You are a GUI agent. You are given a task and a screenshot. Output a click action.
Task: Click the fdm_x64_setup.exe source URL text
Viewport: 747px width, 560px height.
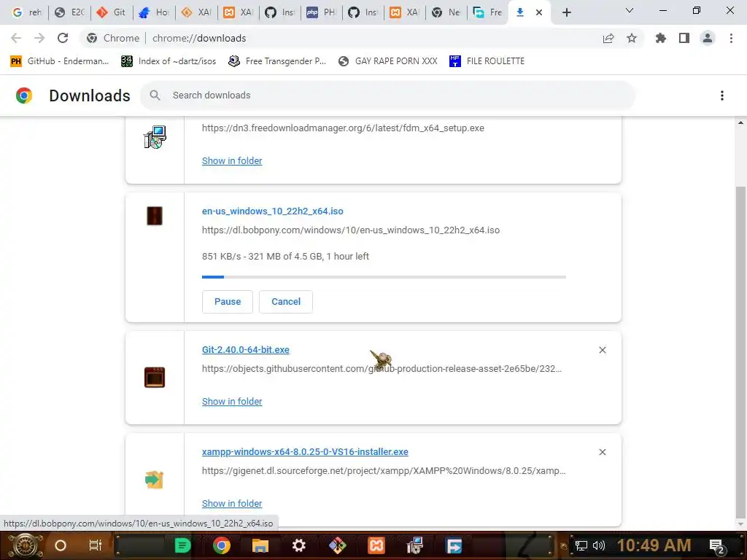click(x=343, y=128)
